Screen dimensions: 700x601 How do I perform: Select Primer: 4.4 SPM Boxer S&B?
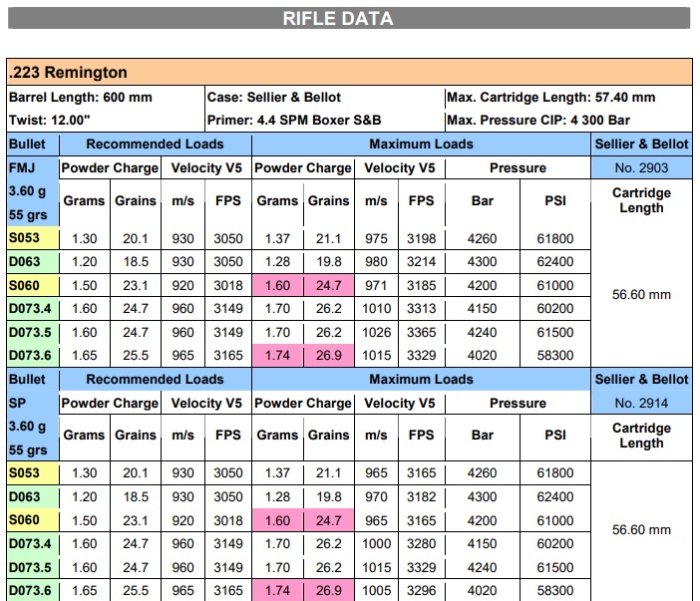pos(294,121)
